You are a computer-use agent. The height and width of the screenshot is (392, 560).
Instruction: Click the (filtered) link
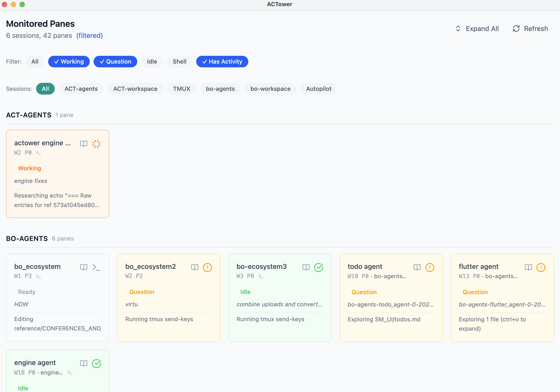[90, 36]
